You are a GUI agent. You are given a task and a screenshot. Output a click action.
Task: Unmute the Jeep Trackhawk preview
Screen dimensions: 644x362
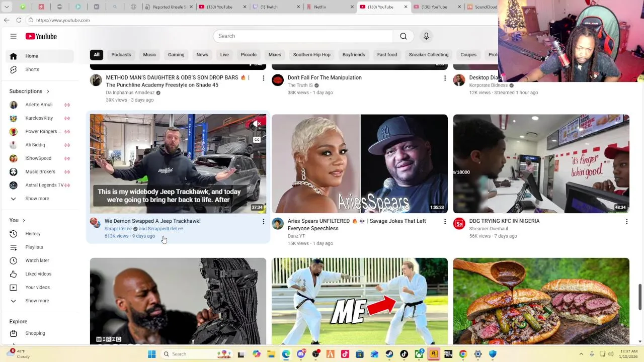[257, 124]
